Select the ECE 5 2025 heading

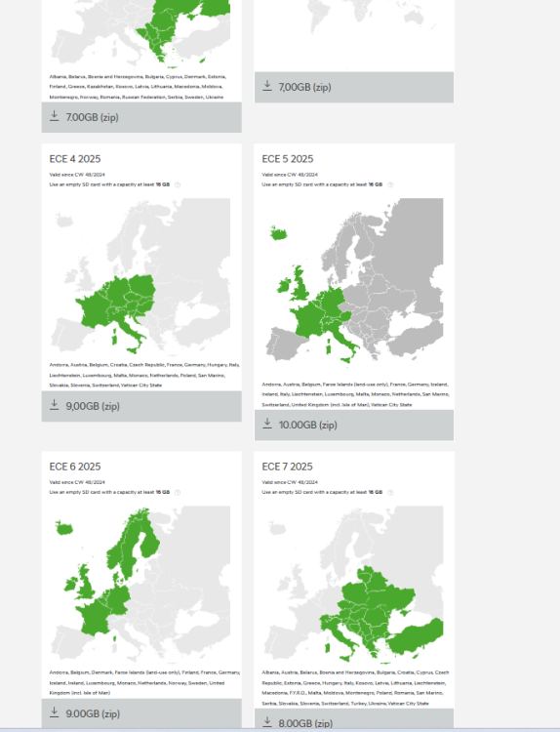click(288, 159)
